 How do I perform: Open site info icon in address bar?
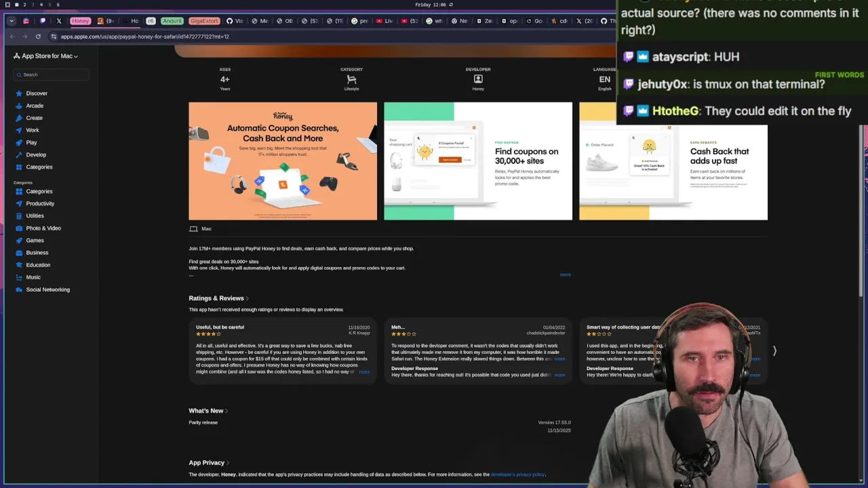pos(53,37)
